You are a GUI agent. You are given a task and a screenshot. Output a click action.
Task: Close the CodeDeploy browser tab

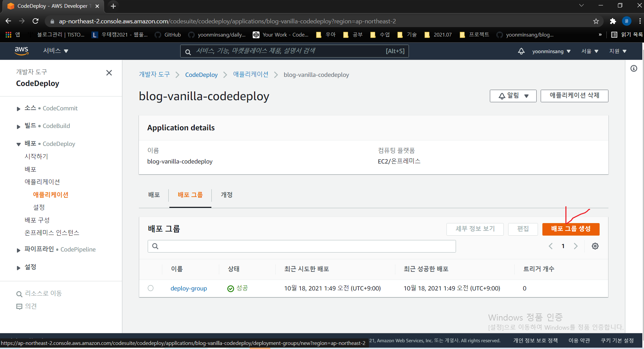(x=97, y=6)
